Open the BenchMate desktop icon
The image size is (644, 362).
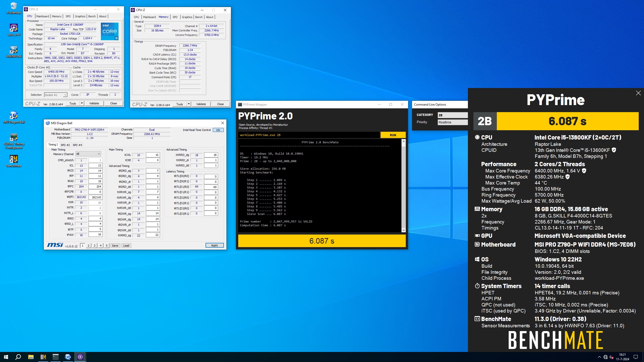coord(14,161)
